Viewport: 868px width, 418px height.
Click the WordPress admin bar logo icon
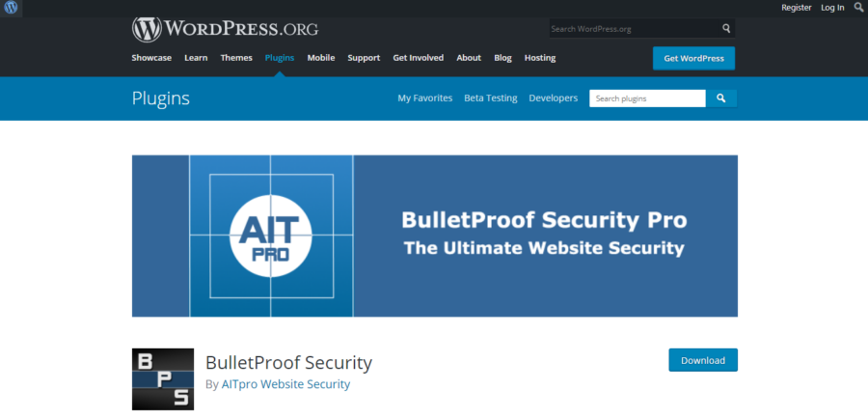point(11,8)
